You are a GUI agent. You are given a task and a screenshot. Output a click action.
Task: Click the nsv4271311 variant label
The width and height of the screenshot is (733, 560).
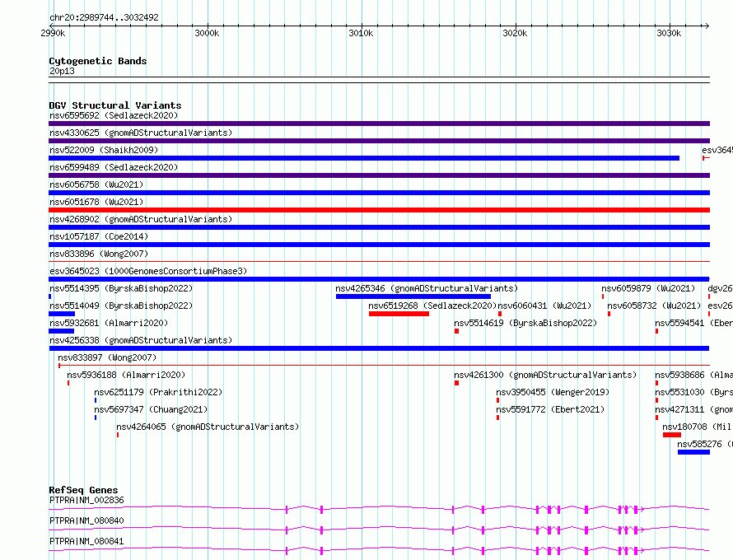pos(693,409)
